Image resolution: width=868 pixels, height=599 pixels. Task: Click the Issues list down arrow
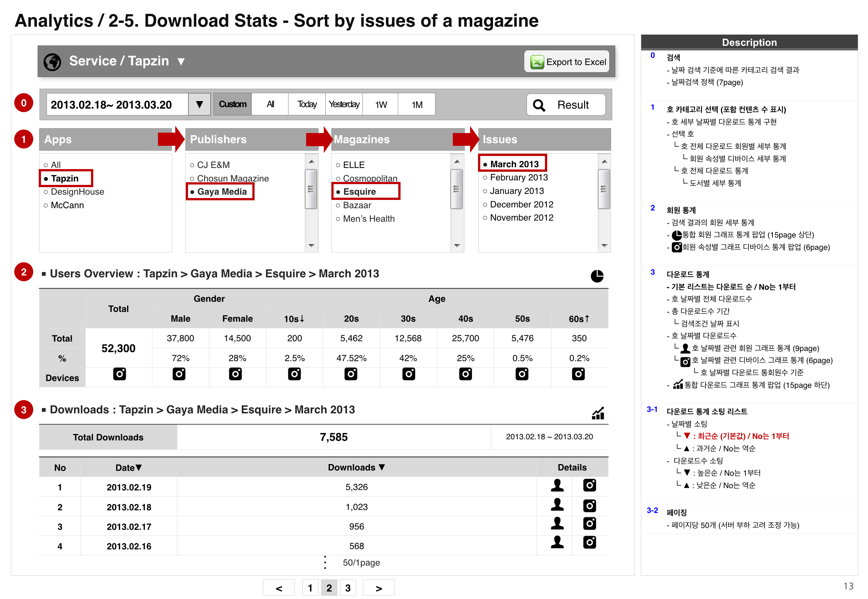[604, 246]
